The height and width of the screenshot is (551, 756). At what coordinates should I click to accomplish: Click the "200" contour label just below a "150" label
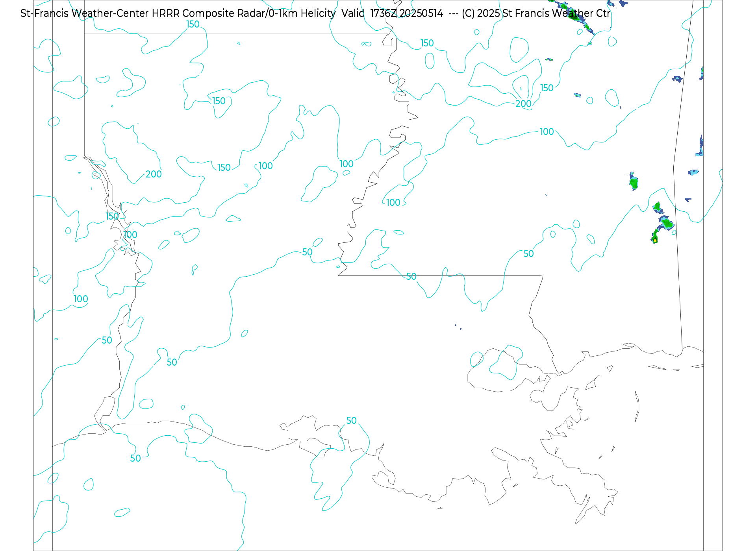(523, 104)
